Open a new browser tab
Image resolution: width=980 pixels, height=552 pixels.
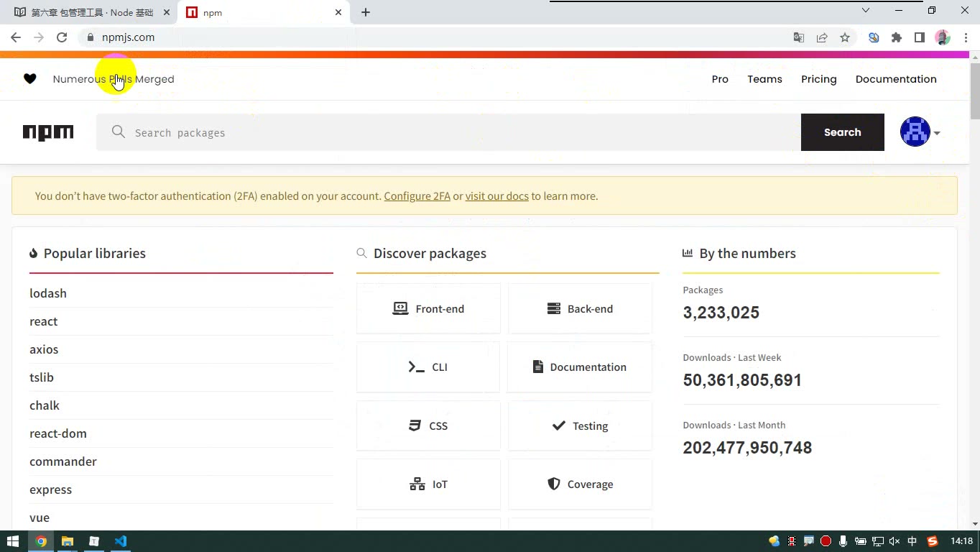(366, 12)
